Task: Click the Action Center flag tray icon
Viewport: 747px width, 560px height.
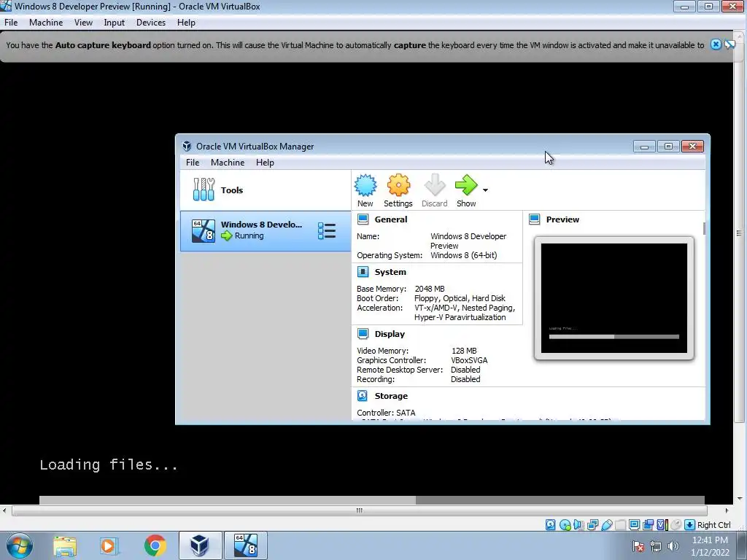Action: [638, 546]
